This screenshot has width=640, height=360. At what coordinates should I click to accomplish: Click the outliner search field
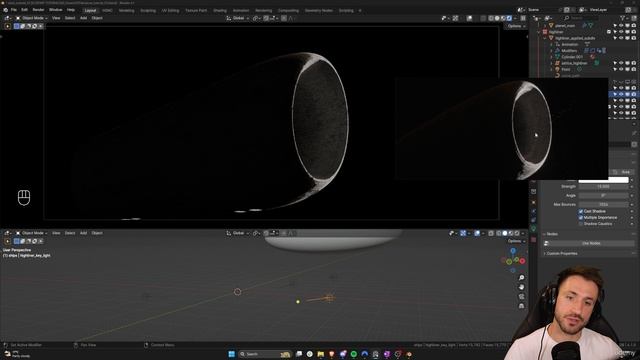tap(582, 18)
